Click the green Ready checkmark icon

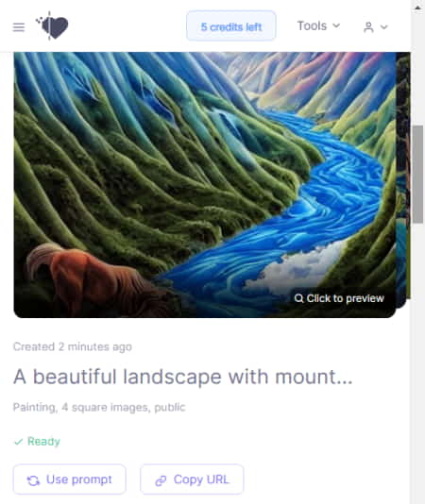18,442
